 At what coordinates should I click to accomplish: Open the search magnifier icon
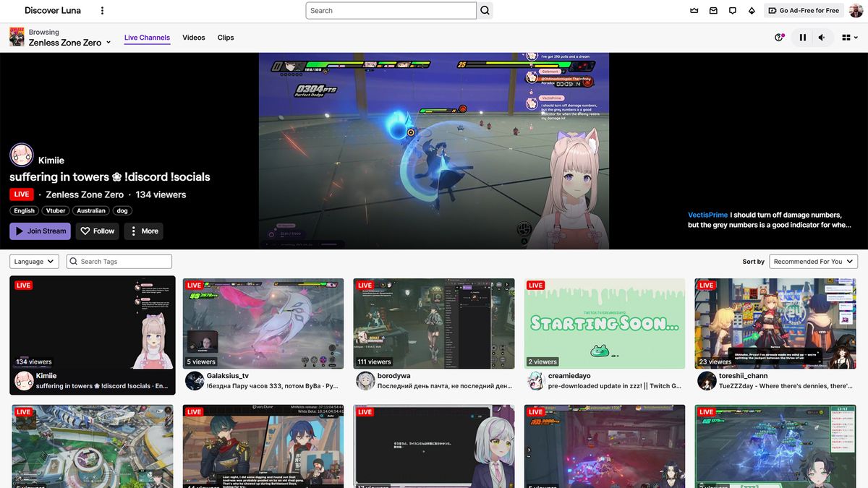[485, 10]
